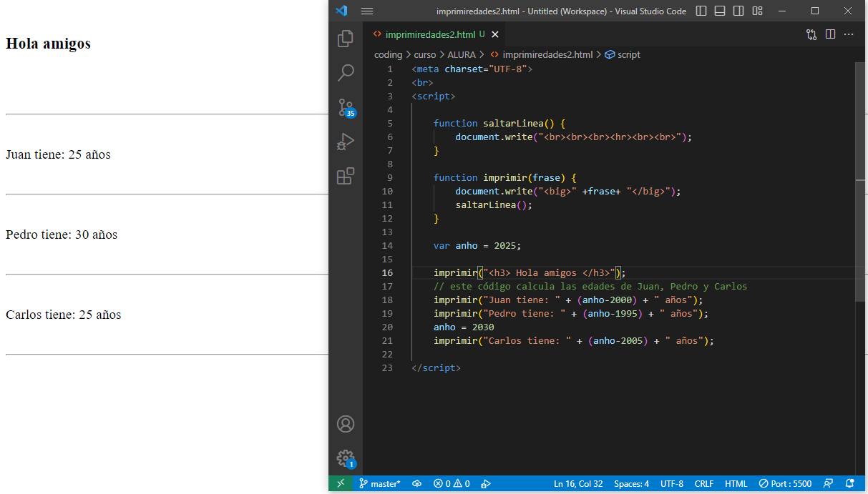Open Source Control view with 35 changes

pos(346,107)
